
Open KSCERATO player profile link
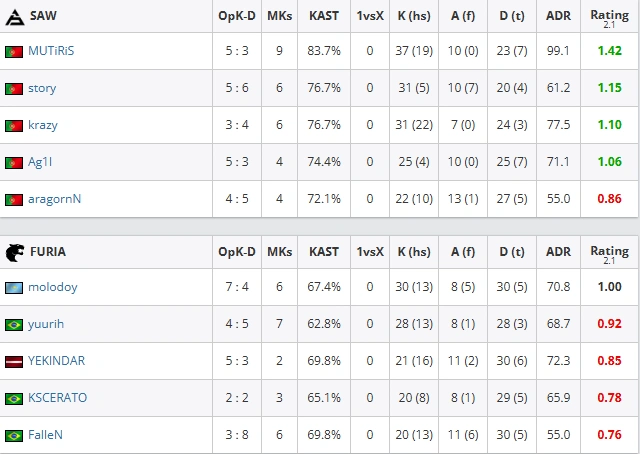(x=58, y=398)
